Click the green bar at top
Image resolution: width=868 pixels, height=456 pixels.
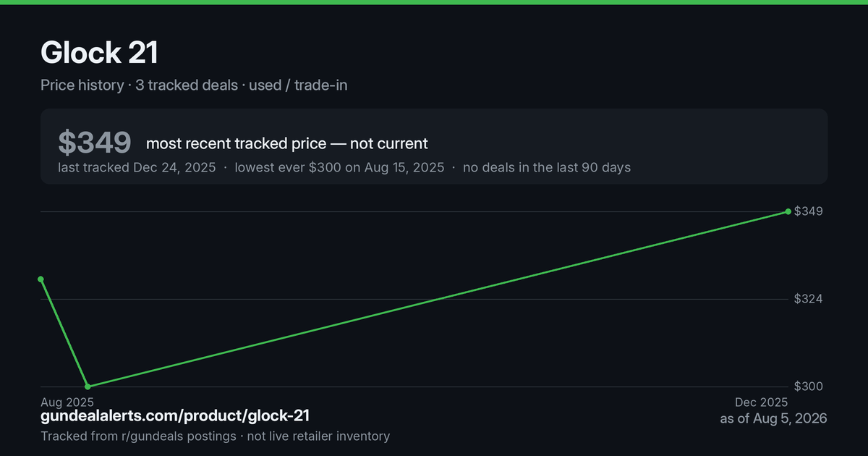[x=434, y=2]
